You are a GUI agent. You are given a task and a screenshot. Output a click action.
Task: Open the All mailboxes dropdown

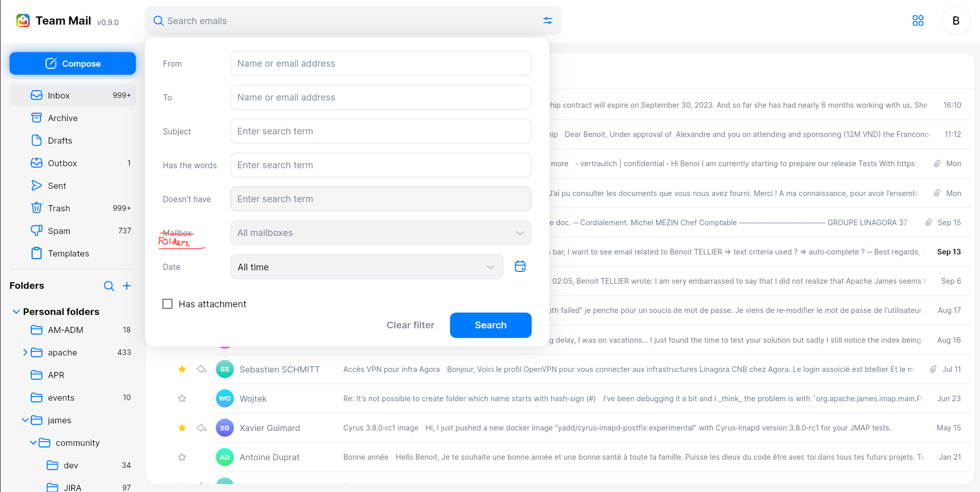[x=380, y=232]
